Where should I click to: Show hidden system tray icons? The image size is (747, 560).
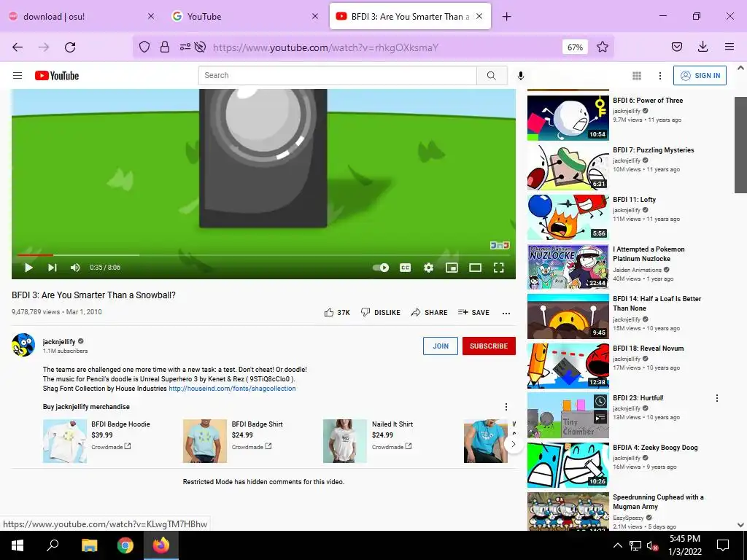(617, 545)
